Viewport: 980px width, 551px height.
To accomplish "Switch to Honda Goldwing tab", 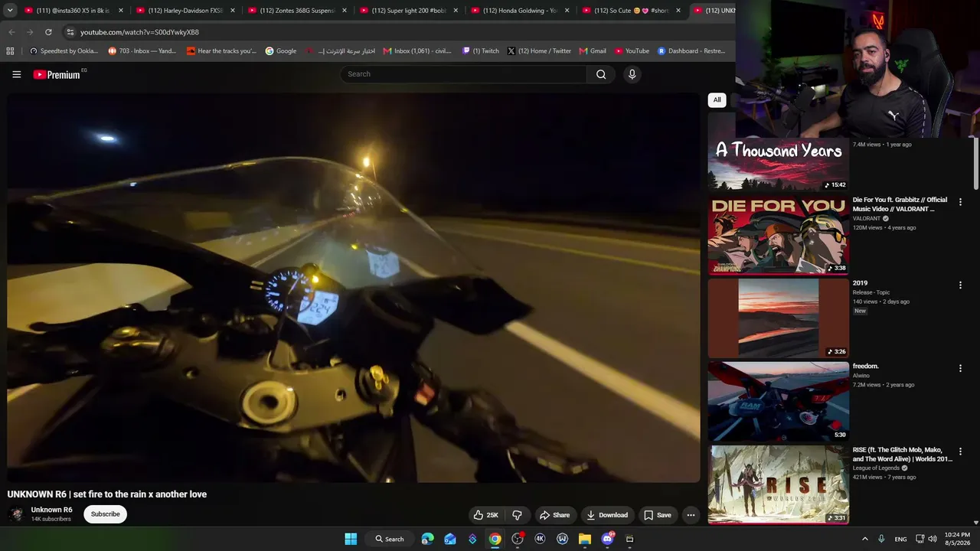I will point(521,11).
